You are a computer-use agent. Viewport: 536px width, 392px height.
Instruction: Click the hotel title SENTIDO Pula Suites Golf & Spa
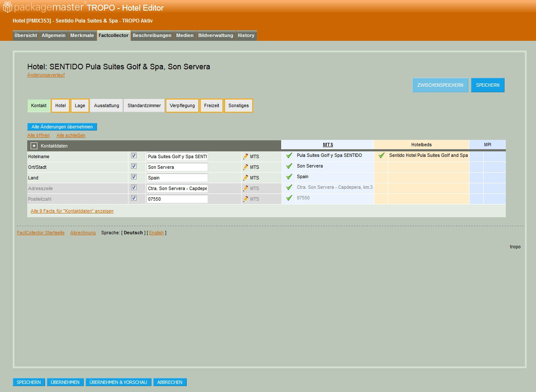pyautogui.click(x=119, y=67)
